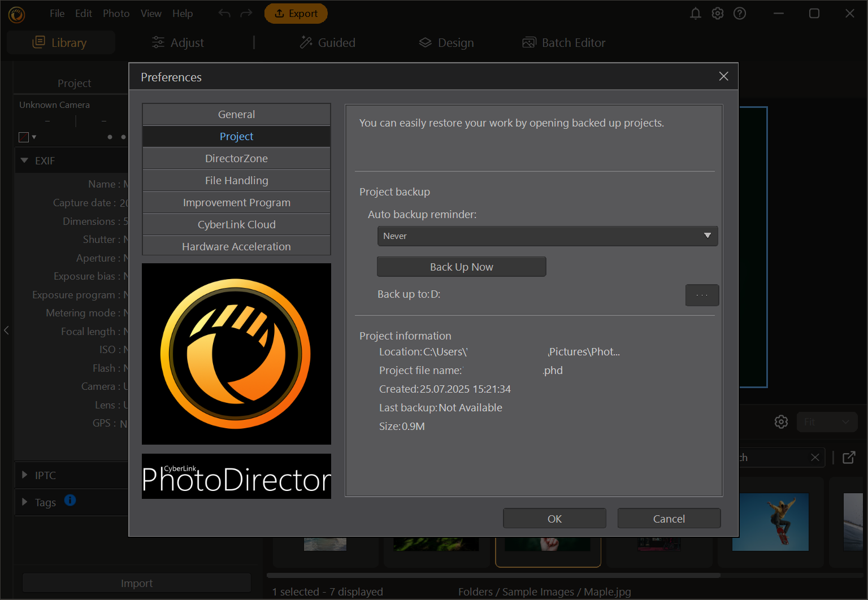
Task: Click the Tags info icon
Action: pyautogui.click(x=70, y=501)
